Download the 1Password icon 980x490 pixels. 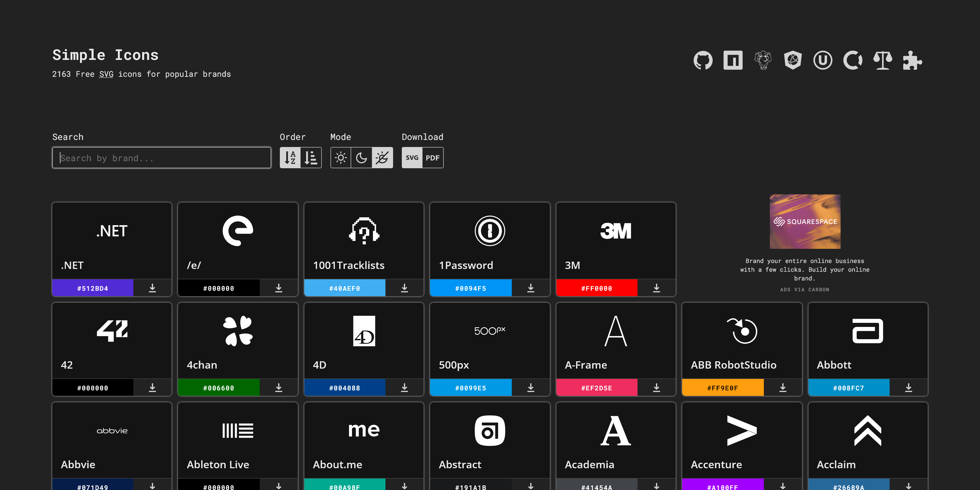531,288
